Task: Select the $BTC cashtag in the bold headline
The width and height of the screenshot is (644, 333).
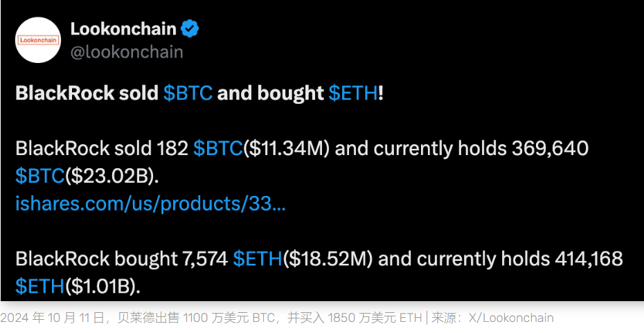Action: tap(188, 93)
